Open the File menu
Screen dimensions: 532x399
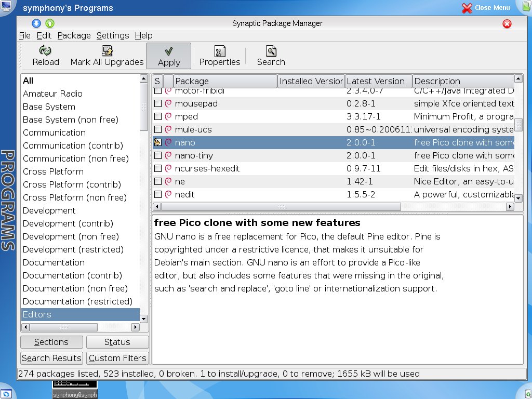[25, 36]
